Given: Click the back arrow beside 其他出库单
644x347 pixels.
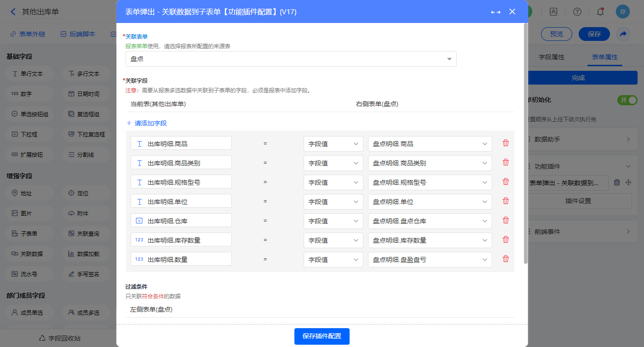Looking at the screenshot, I should pos(13,12).
